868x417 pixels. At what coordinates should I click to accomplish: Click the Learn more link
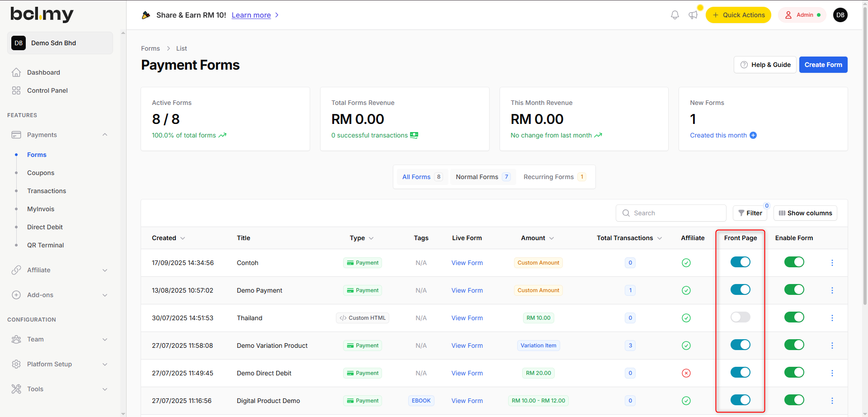click(x=251, y=15)
